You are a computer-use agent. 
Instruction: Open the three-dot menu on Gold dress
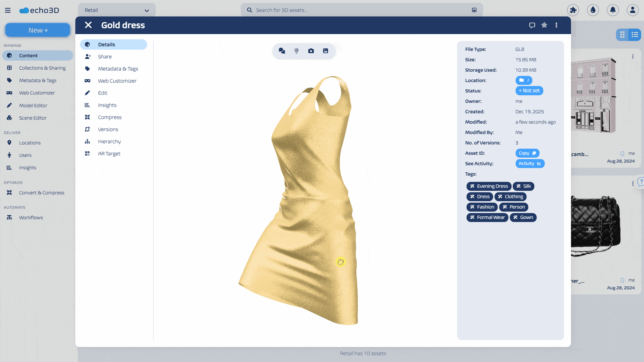point(556,25)
